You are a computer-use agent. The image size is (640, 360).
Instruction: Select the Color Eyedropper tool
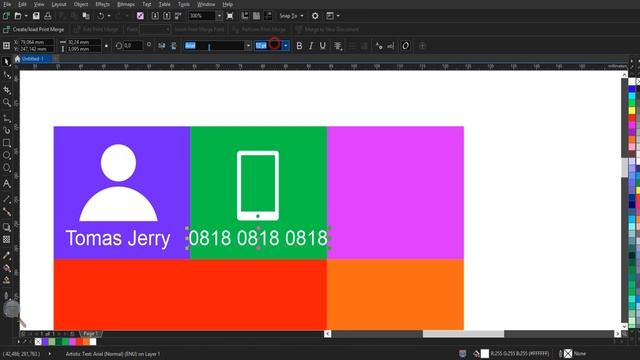pyautogui.click(x=7, y=256)
